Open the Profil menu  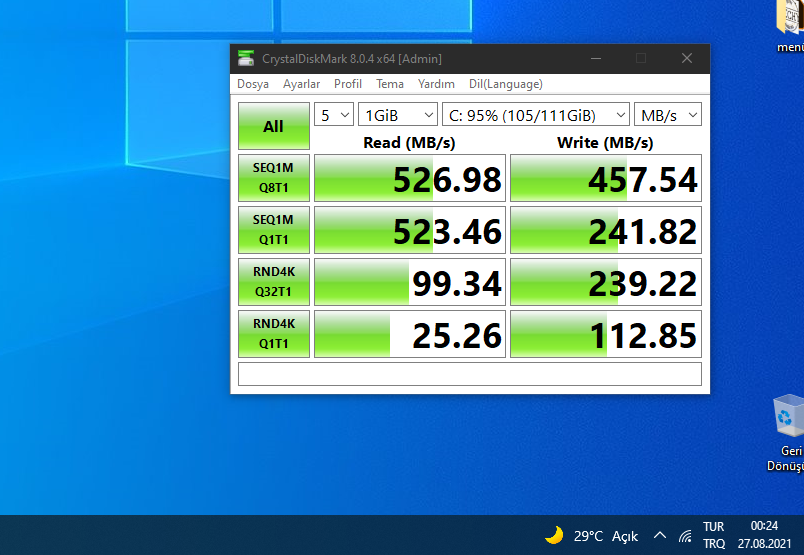(348, 84)
